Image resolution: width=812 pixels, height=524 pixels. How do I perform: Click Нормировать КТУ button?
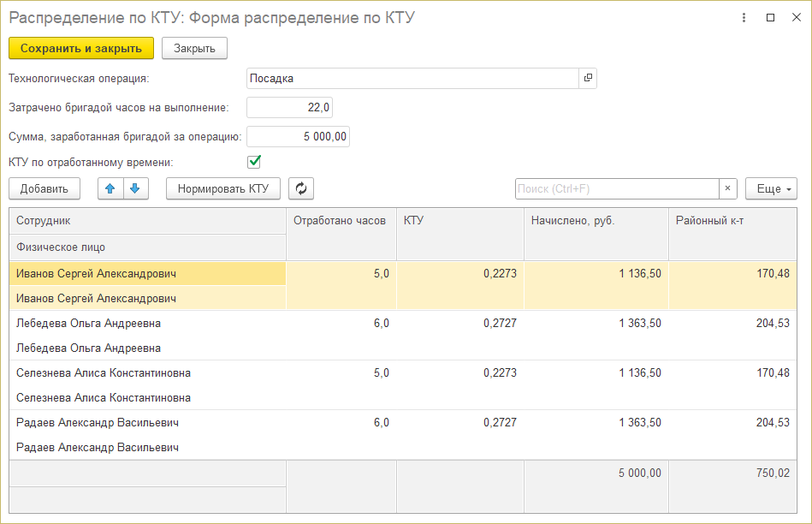click(223, 188)
